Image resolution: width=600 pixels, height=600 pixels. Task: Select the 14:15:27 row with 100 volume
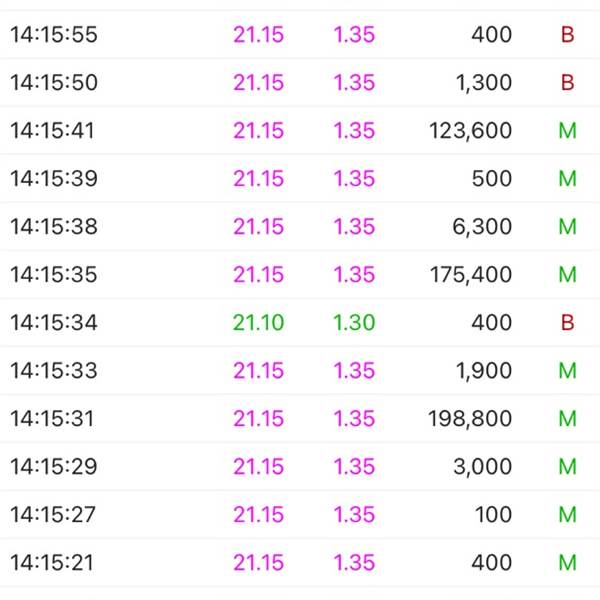[x=300, y=514]
